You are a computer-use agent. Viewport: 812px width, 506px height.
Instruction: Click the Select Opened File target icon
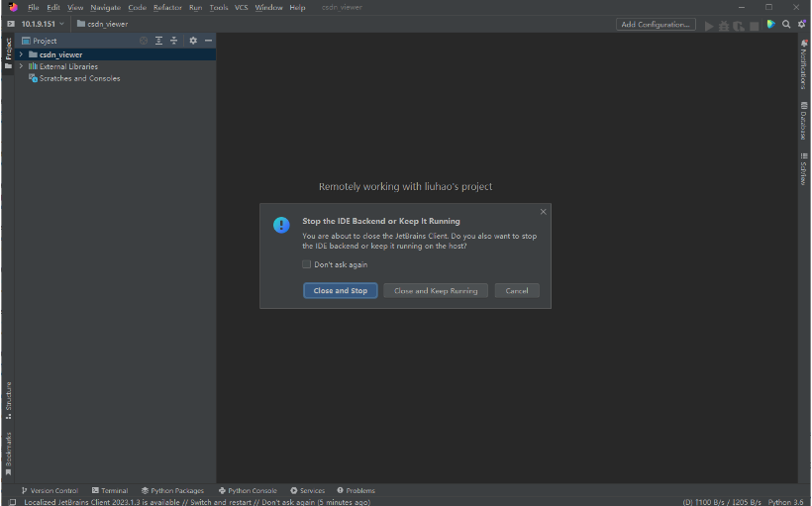tap(144, 41)
